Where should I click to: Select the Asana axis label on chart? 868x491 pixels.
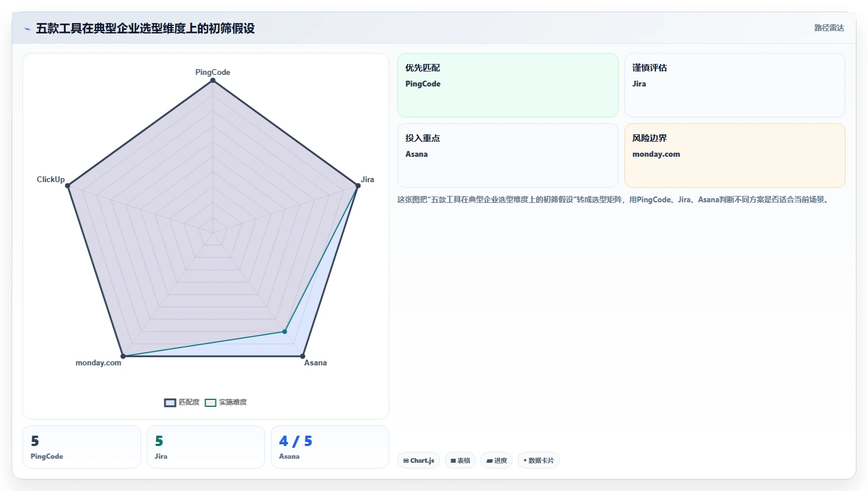tap(316, 362)
